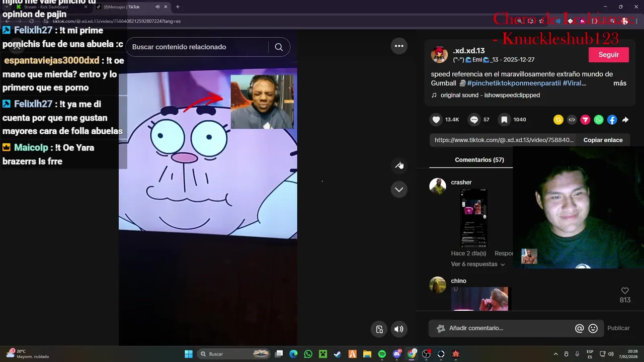The image size is (644, 362).
Task: Open the #pinchetiktokponmeenparatii hashtag
Action: tap(514, 83)
